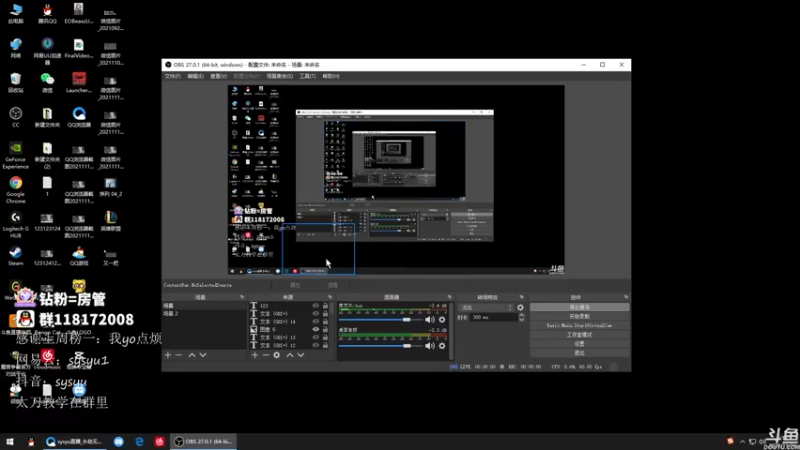This screenshot has height=450, width=800.
Task: Move scene up in Scenes panel
Action: [192, 355]
